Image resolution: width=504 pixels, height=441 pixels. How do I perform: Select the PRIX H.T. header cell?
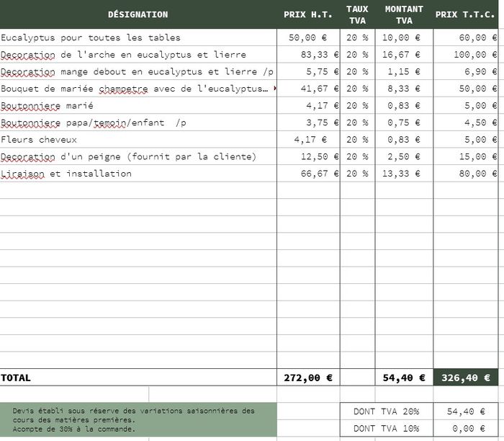click(308, 14)
